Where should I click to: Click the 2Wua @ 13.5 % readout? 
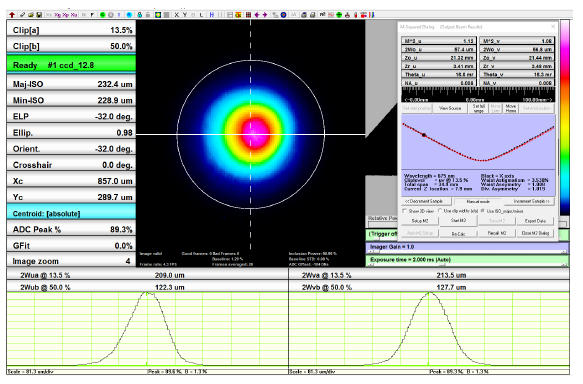(x=147, y=275)
